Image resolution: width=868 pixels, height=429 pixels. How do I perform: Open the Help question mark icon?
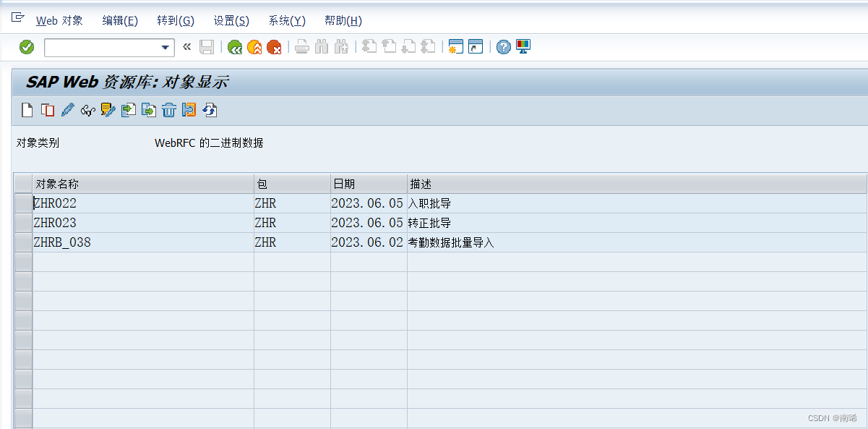[x=504, y=47]
